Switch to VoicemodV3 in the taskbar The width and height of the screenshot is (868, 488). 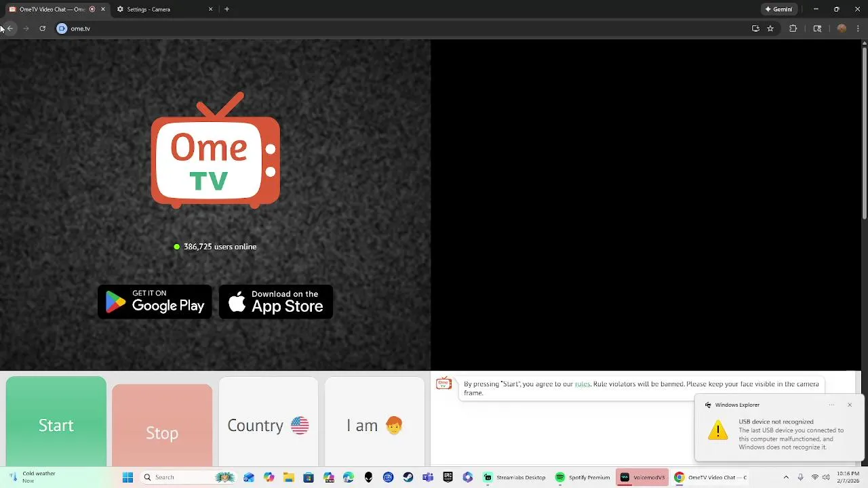642,477
